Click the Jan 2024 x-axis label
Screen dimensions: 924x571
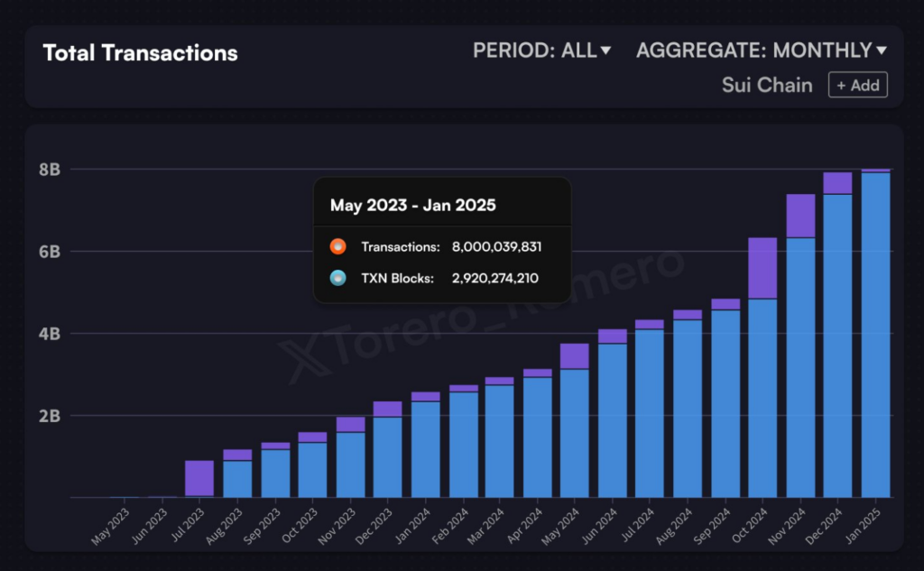point(412,526)
